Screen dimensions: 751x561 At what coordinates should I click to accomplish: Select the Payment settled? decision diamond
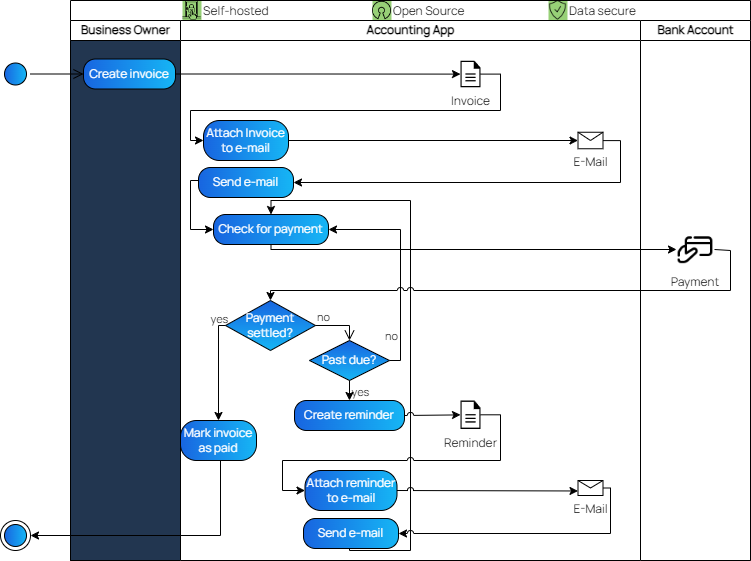(x=270, y=325)
